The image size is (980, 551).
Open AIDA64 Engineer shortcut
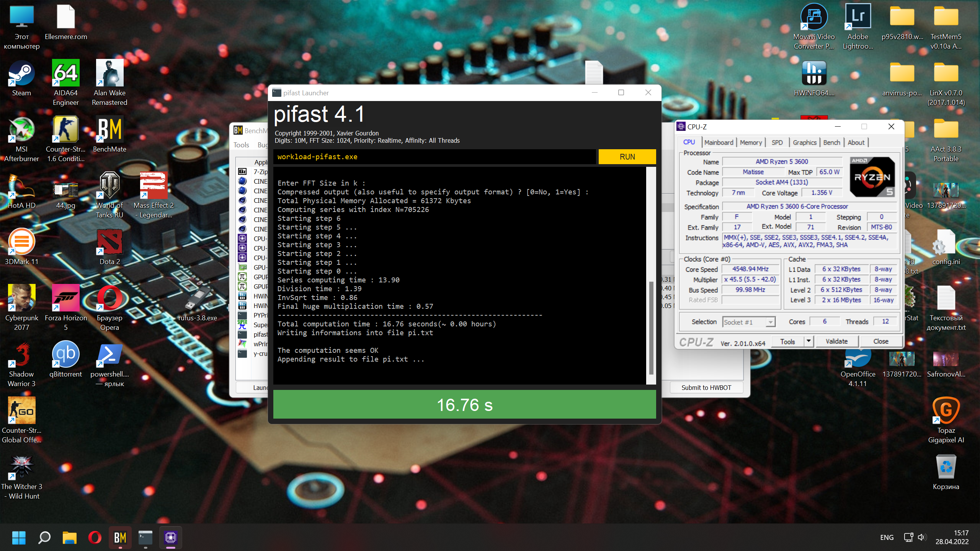pyautogui.click(x=66, y=82)
